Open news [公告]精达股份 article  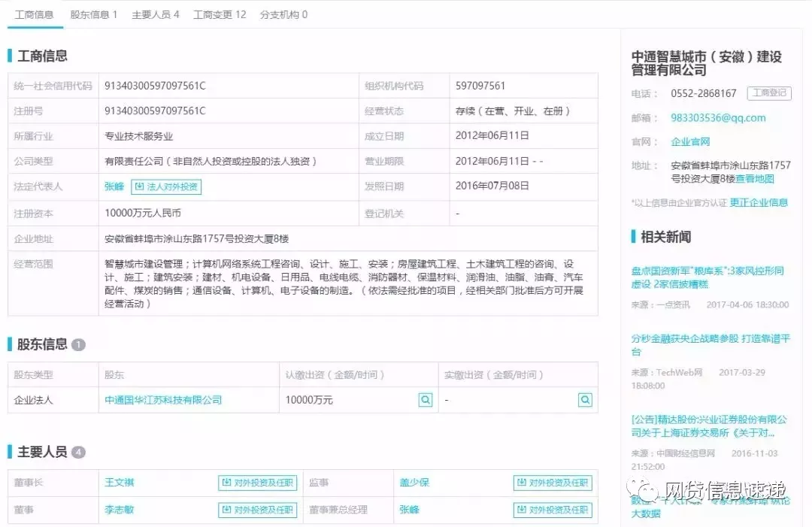pos(709,426)
